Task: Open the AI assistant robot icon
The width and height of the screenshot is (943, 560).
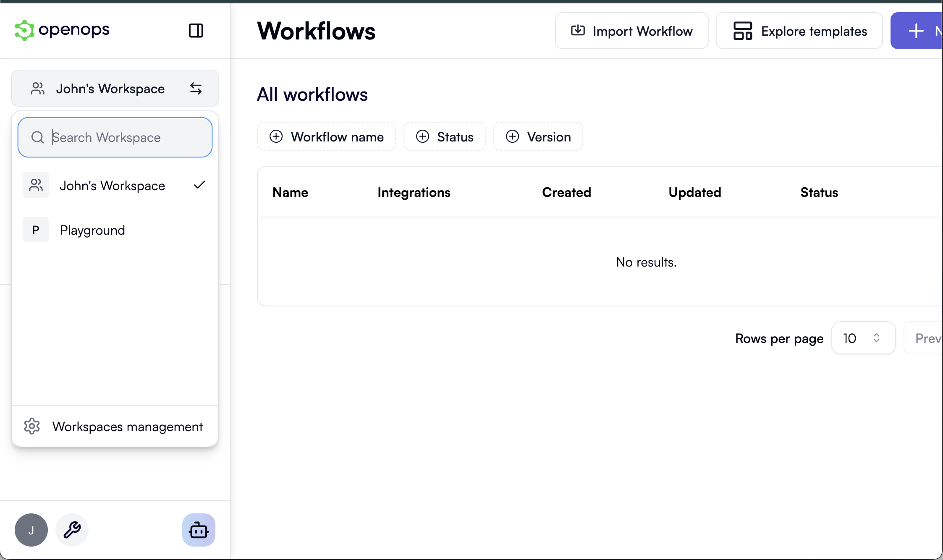Action: [199, 530]
